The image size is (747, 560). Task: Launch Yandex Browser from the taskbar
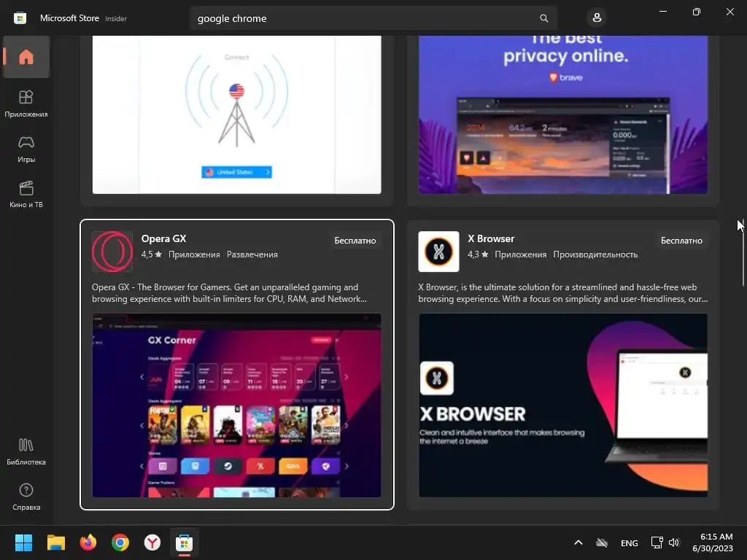tap(152, 542)
